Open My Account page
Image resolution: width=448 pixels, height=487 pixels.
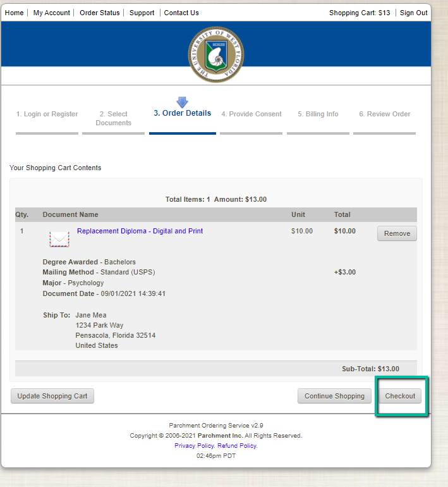click(52, 13)
